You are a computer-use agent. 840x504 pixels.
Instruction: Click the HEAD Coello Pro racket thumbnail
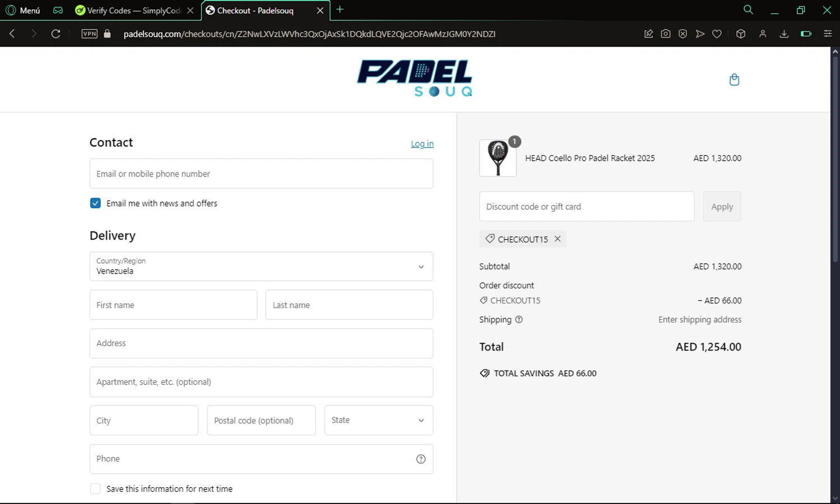tap(498, 158)
